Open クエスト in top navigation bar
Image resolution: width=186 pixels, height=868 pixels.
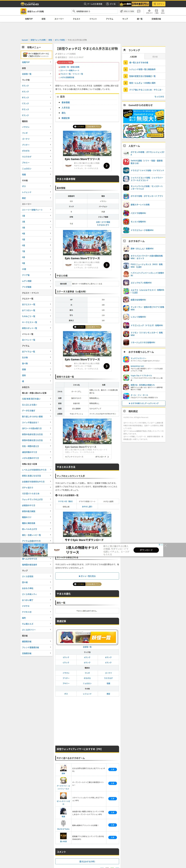(77, 19)
